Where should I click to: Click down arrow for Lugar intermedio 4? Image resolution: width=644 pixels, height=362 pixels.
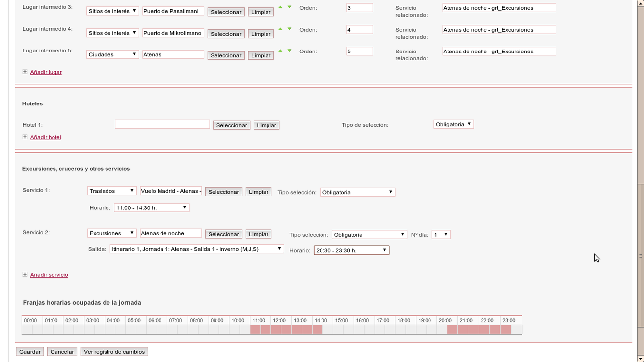tap(289, 28)
